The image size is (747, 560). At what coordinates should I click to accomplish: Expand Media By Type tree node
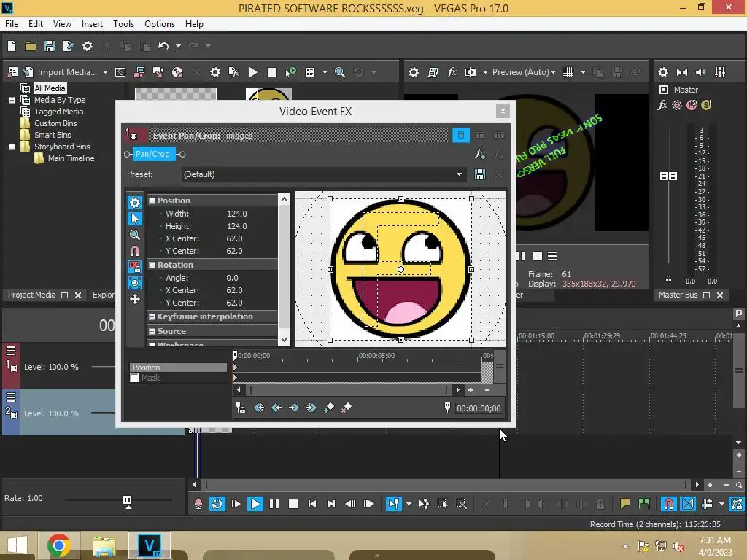12,100
